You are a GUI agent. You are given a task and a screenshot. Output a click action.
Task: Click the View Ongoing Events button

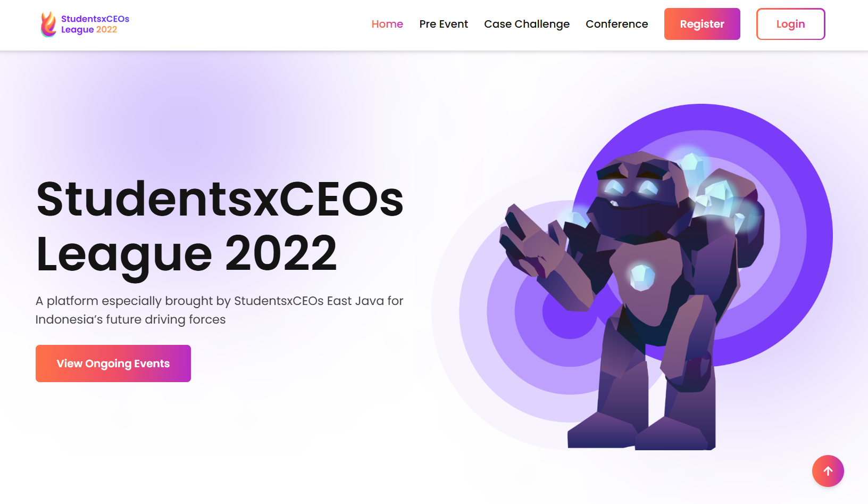coord(113,363)
